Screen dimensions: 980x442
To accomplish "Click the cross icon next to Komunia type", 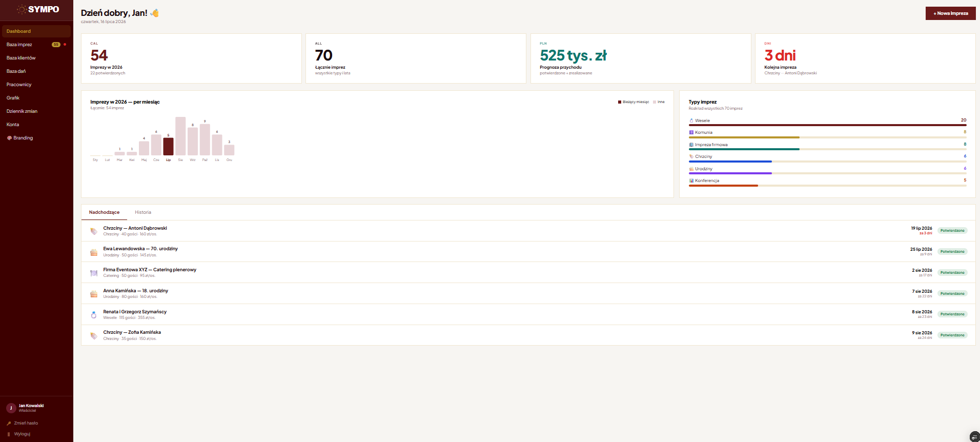I will (691, 132).
